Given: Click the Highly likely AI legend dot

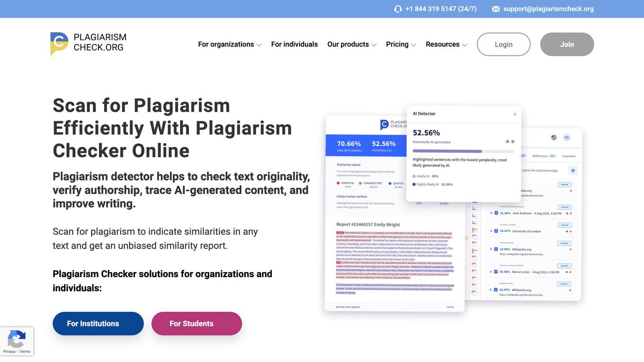Looking at the screenshot, I should [x=414, y=184].
